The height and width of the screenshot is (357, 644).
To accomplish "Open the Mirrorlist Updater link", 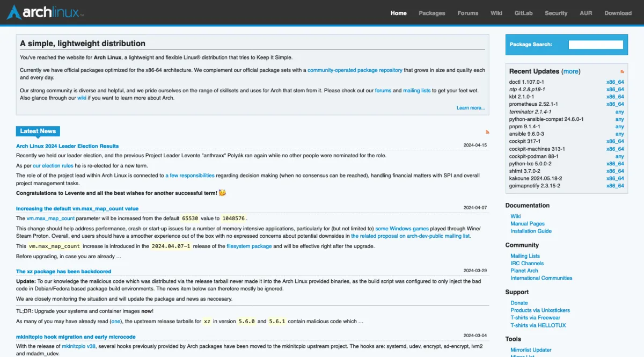I will click(531, 350).
